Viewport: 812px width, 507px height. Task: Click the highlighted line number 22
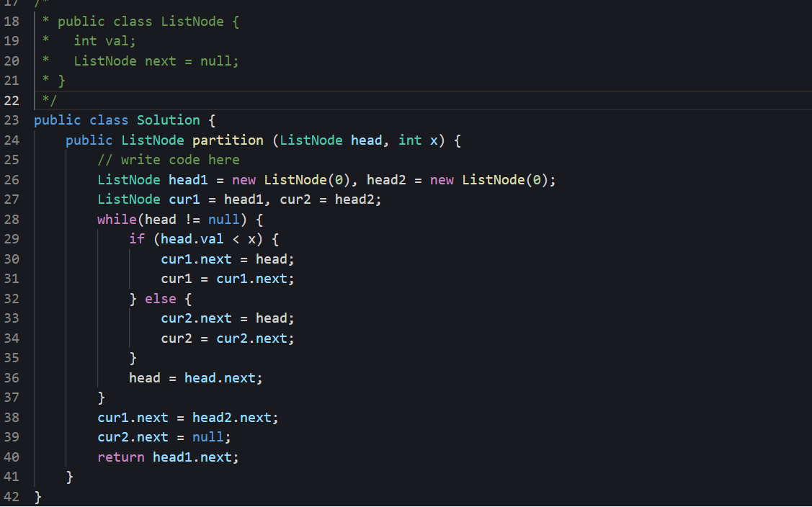tap(12, 101)
